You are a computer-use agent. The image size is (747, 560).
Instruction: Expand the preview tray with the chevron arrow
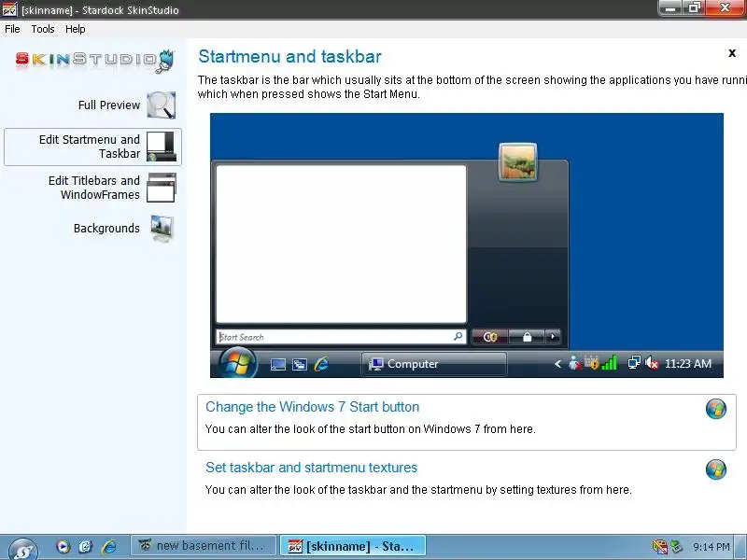click(557, 364)
